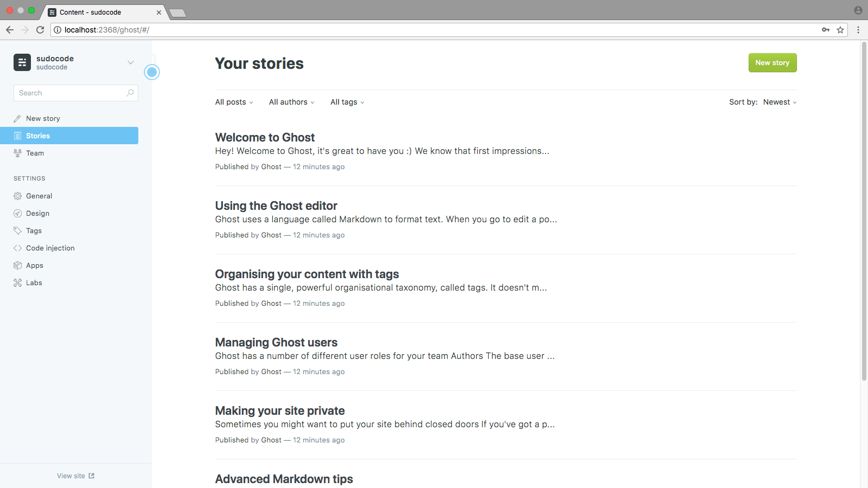Click the sidebar Search input field

click(76, 93)
